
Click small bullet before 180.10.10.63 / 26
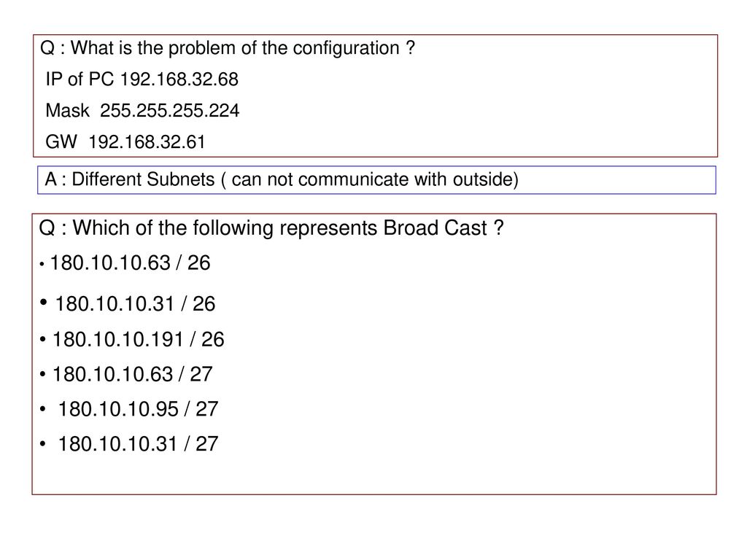(x=42, y=264)
